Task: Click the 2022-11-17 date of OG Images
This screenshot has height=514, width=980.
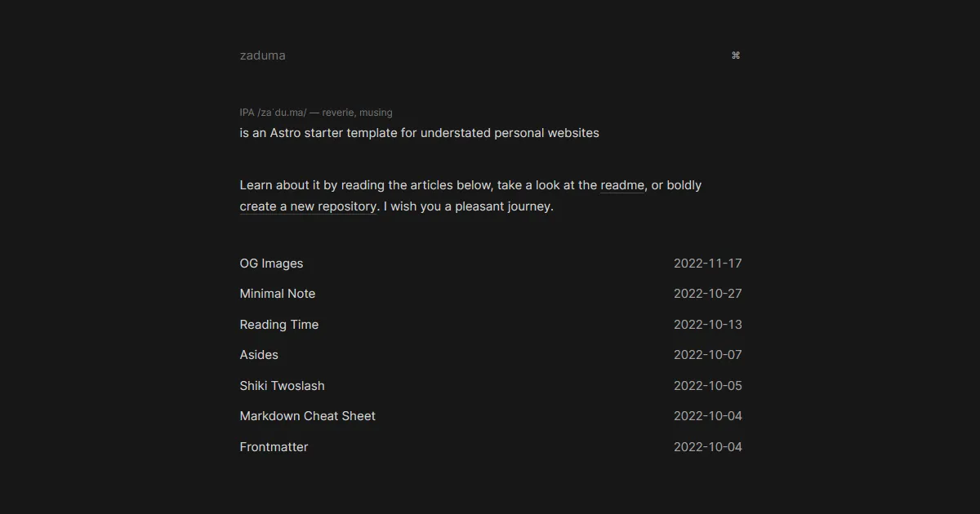Action: click(x=707, y=264)
